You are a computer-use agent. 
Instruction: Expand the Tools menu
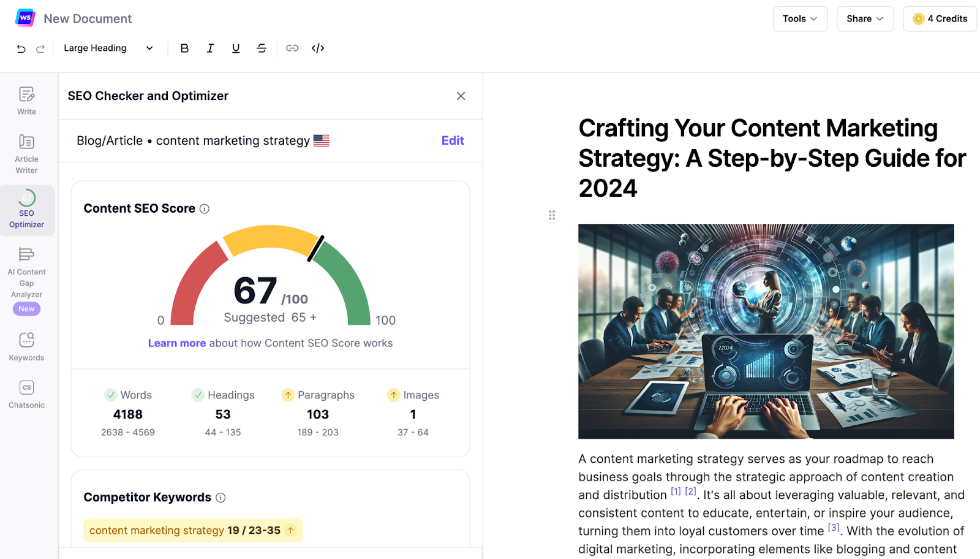pos(800,18)
